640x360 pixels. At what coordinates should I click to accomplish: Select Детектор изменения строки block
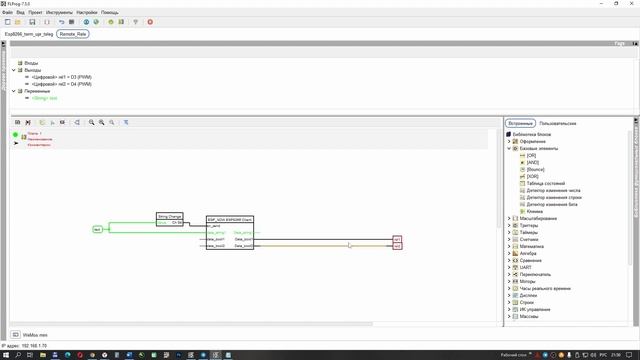click(554, 198)
